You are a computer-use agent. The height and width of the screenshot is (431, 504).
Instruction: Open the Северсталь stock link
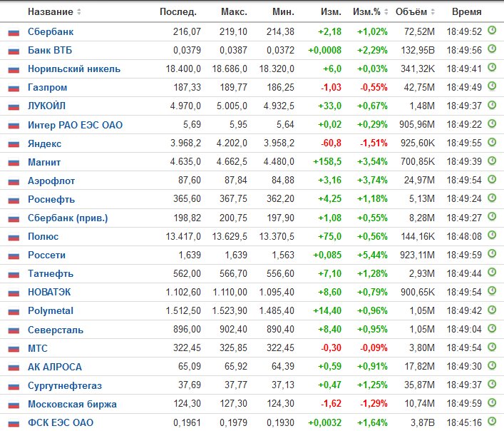pos(56,330)
